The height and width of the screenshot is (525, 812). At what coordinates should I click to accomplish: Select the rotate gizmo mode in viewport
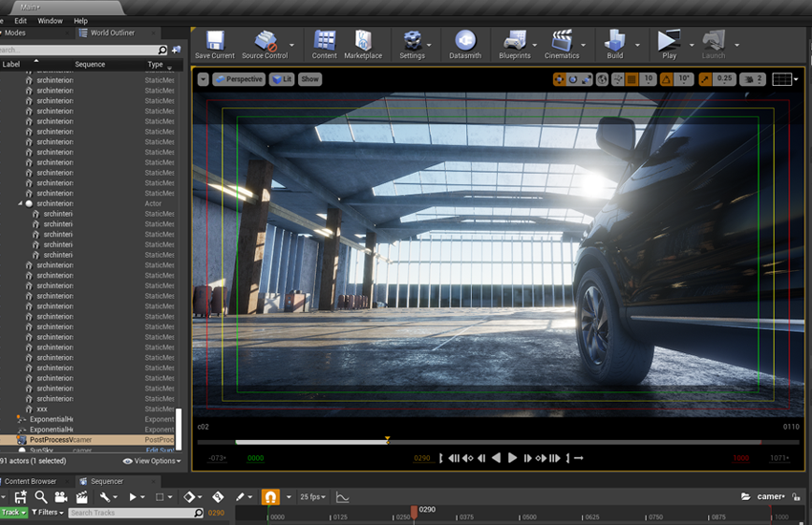click(x=573, y=79)
